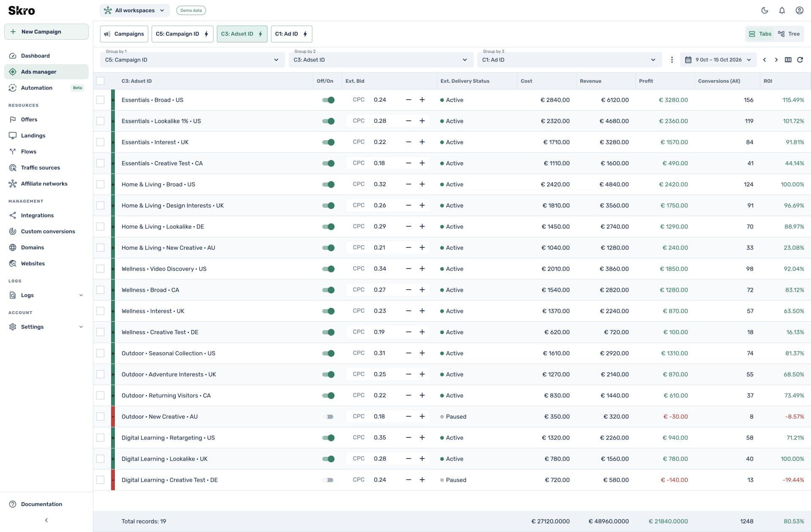
Task: Open Dashboard in the sidebar
Action: pos(46,56)
